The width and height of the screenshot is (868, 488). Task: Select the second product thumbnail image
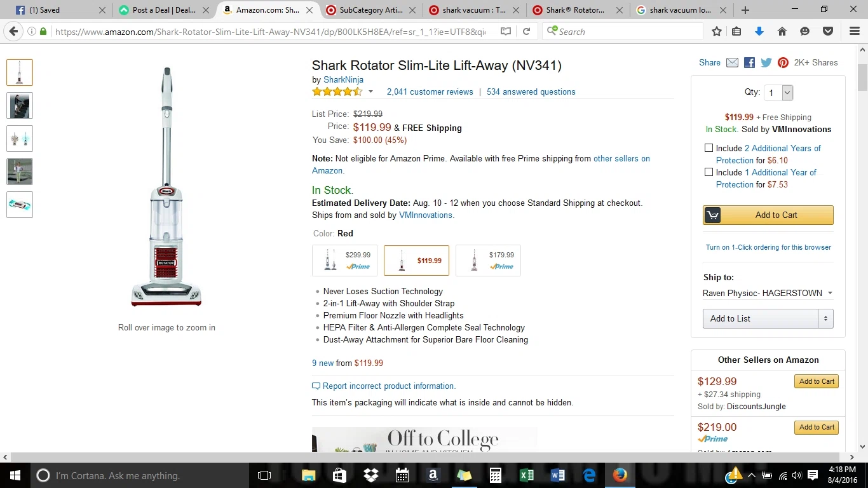(20, 105)
